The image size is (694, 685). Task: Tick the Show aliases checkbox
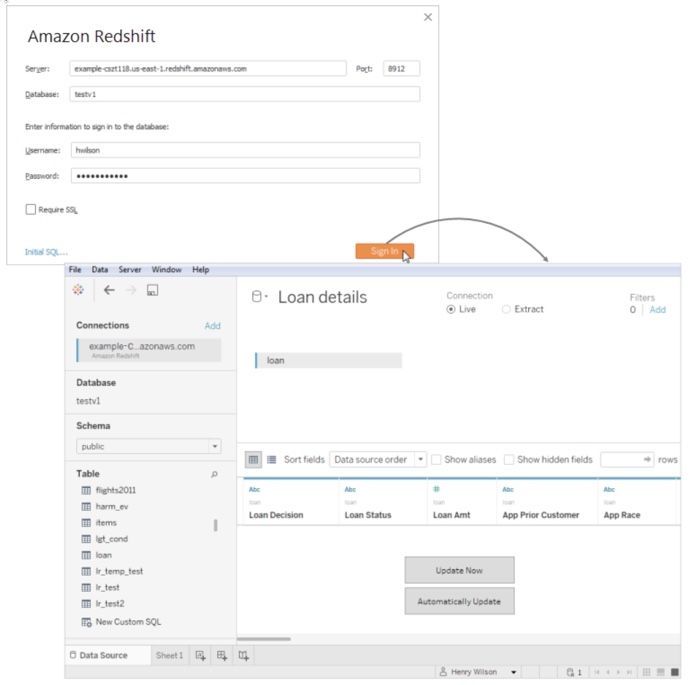pyautogui.click(x=437, y=460)
